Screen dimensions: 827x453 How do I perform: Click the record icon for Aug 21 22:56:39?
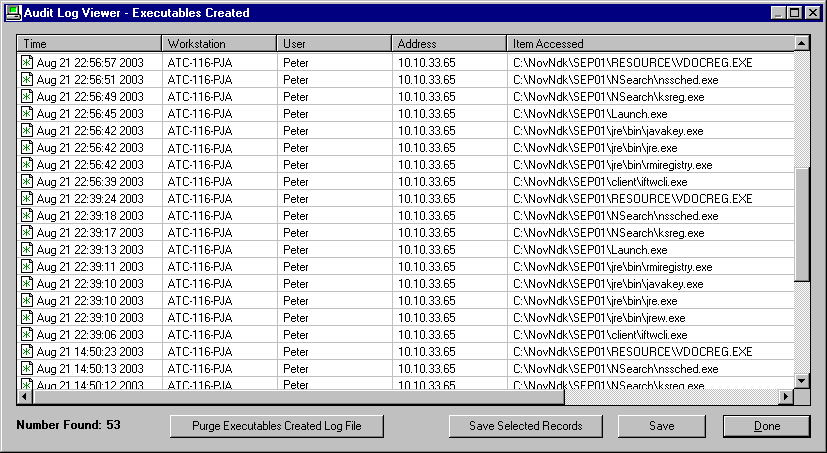[x=26, y=181]
